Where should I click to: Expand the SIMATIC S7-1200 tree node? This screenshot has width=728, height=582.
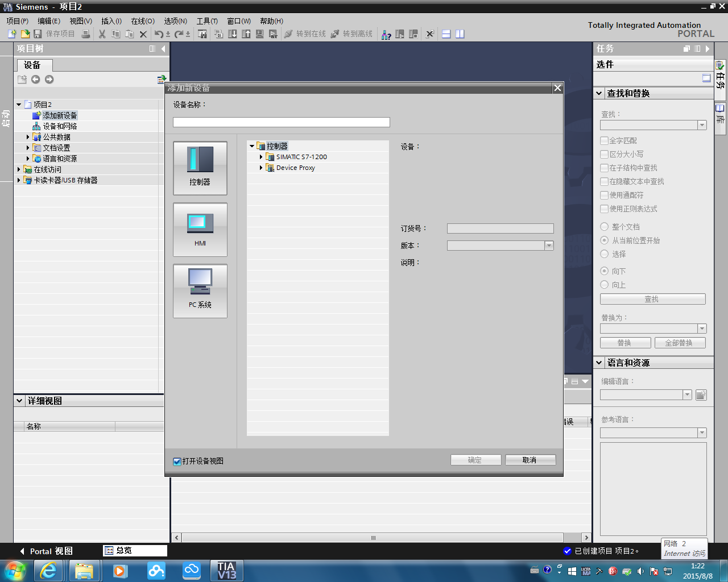click(261, 157)
